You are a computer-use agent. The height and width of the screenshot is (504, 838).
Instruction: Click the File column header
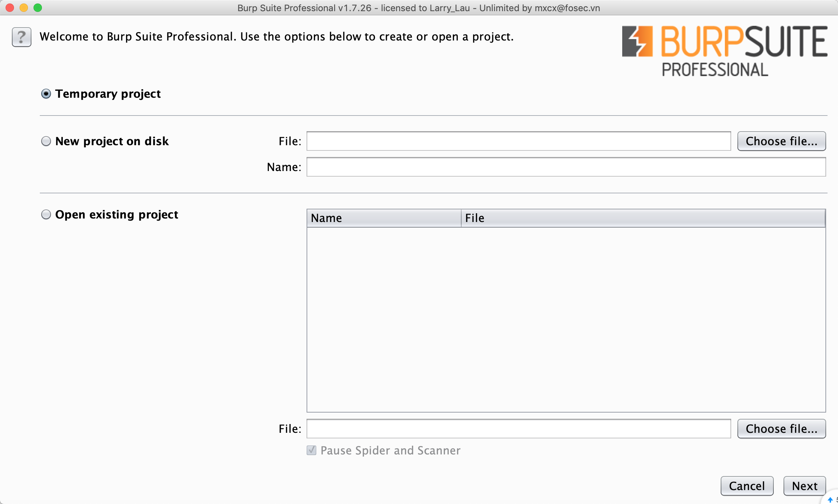coord(642,218)
